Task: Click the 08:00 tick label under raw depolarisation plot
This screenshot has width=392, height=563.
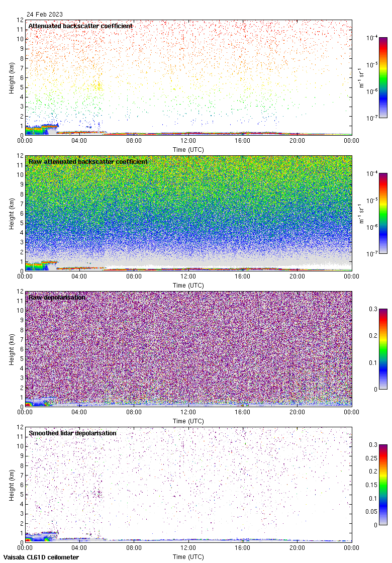Action: coord(134,412)
